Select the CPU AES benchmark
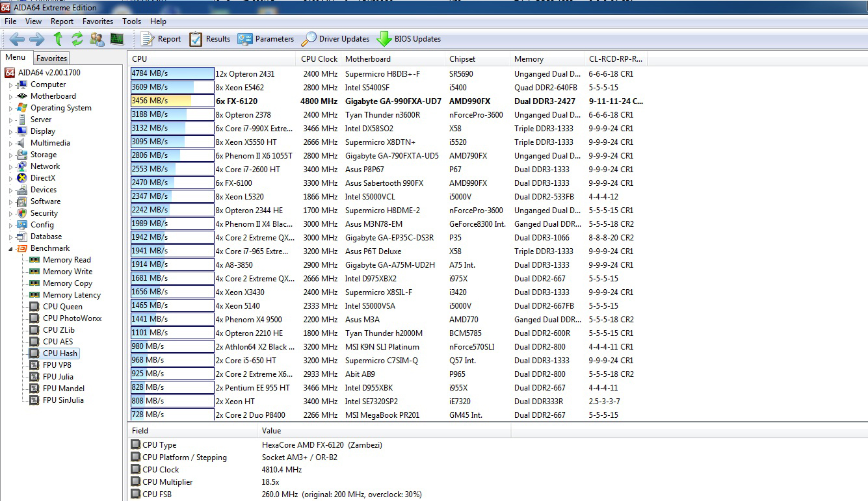Screen dimensions: 868x501 pos(58,342)
